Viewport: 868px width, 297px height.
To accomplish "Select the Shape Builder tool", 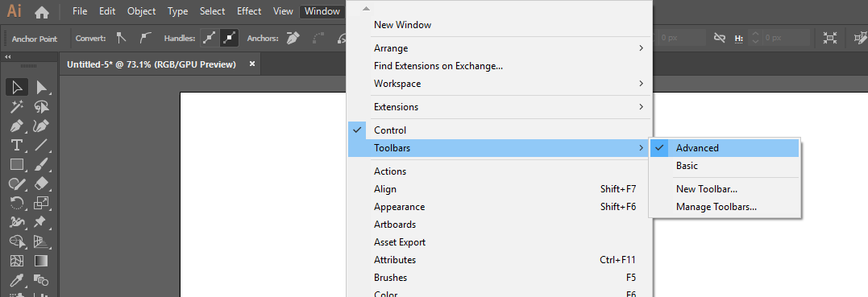I will coord(17,241).
